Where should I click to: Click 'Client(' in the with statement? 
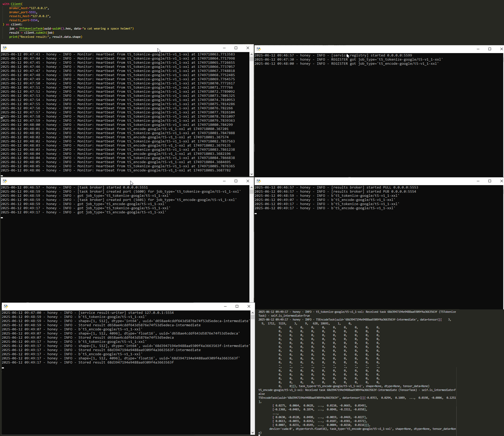coord(17,4)
